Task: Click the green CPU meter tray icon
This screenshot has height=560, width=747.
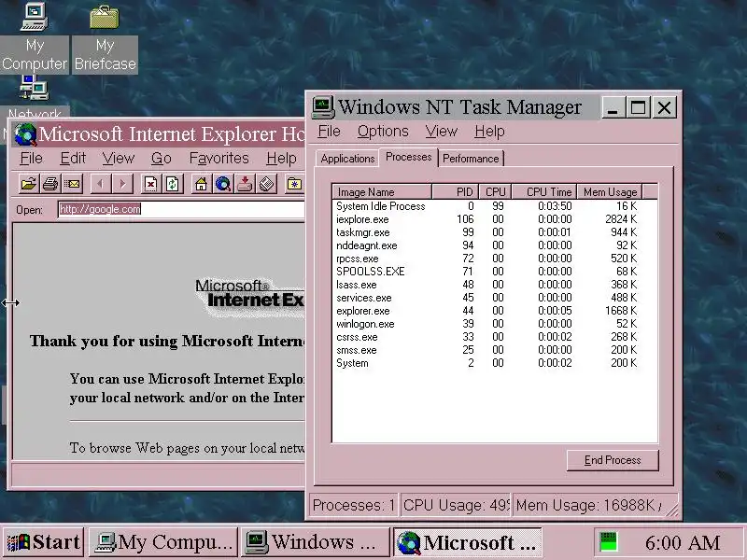Action: 608,542
